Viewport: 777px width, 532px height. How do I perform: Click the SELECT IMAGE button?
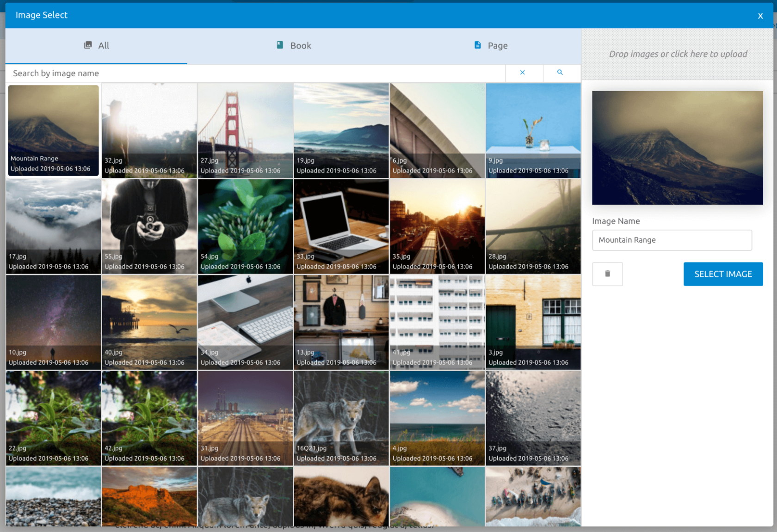(x=723, y=274)
